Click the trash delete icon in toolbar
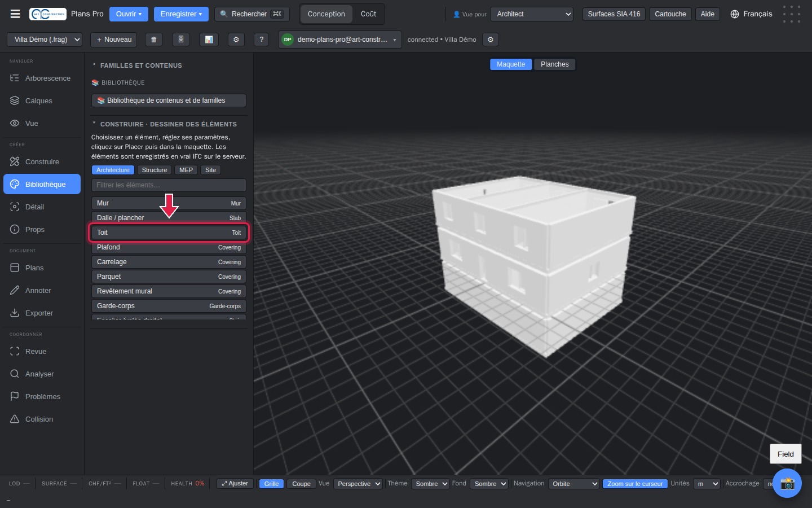The image size is (812, 508). pos(153,40)
